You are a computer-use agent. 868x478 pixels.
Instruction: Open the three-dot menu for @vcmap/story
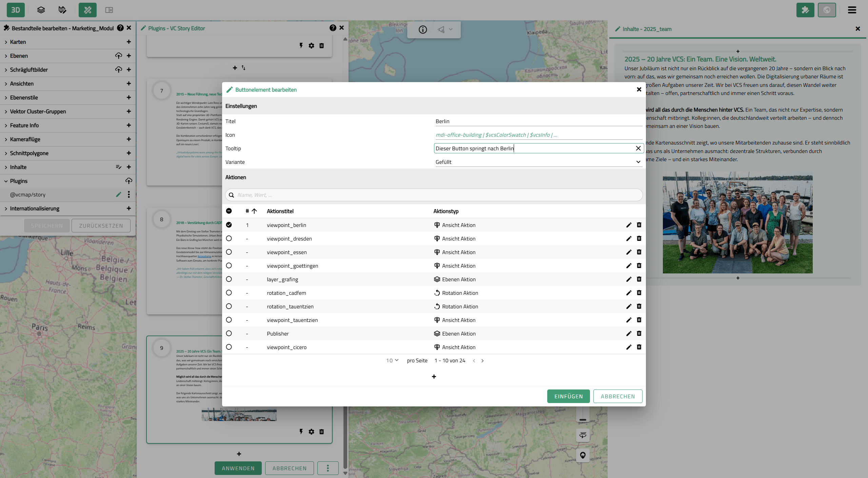tap(129, 194)
